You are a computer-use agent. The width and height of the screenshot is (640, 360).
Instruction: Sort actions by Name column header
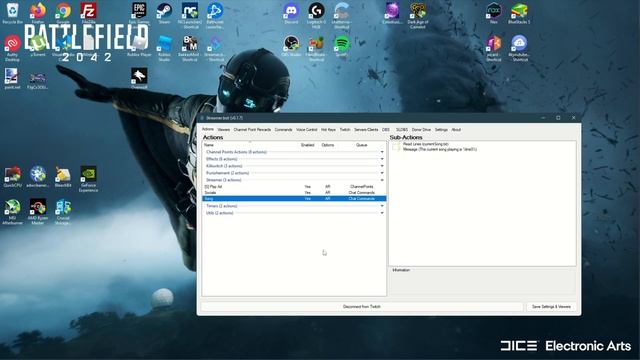209,145
